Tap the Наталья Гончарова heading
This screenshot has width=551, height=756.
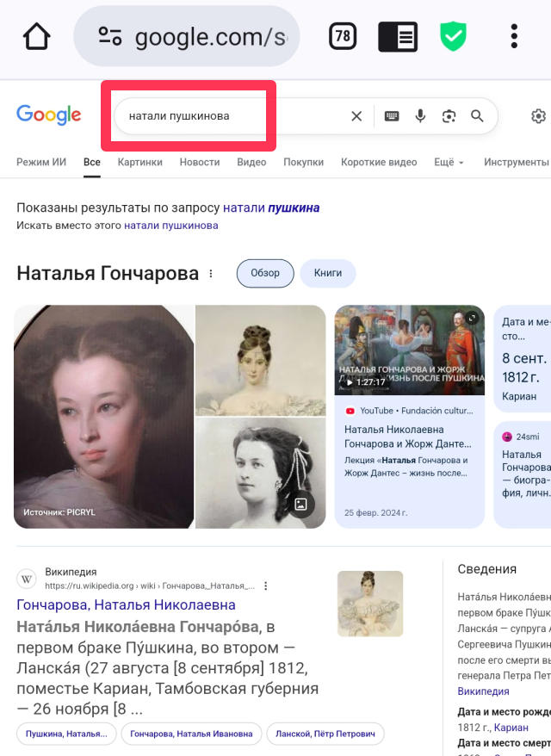[108, 273]
